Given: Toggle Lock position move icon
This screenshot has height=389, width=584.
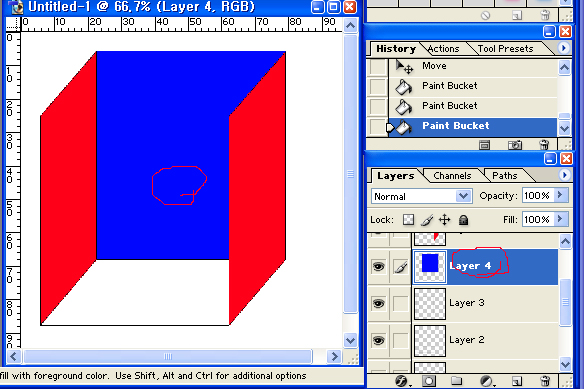Looking at the screenshot, I should (x=445, y=220).
